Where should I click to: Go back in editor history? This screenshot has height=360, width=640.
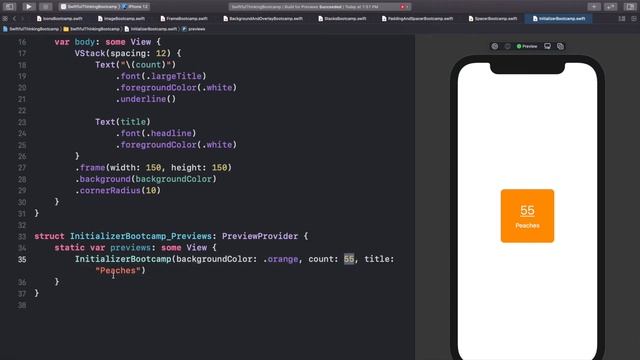tap(14, 18)
